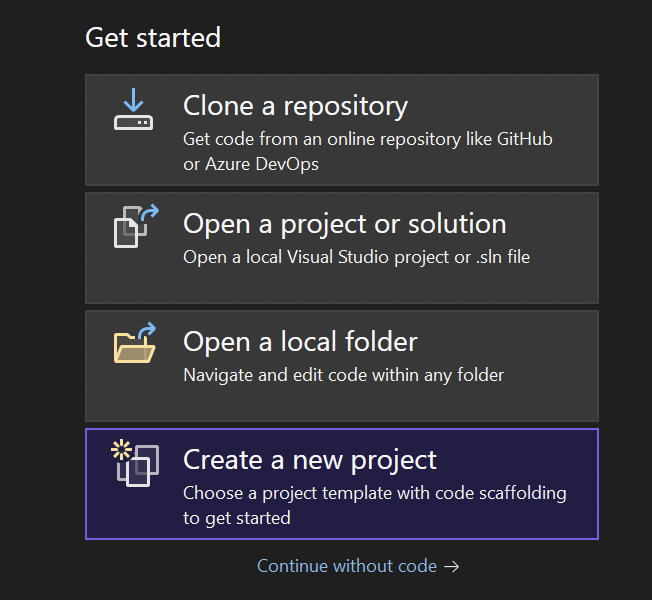Click the "Get started" heading
The height and width of the screenshot is (600, 652).
pyautogui.click(x=153, y=38)
